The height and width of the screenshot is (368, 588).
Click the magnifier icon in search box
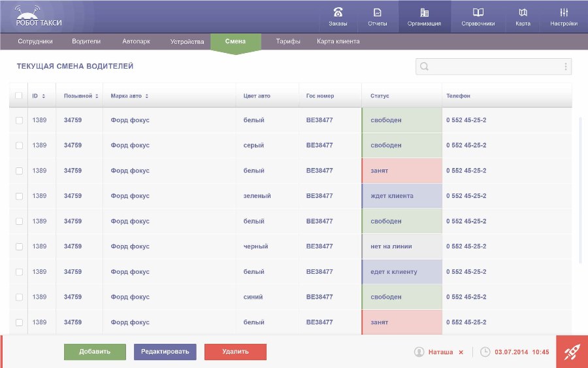pyautogui.click(x=424, y=67)
